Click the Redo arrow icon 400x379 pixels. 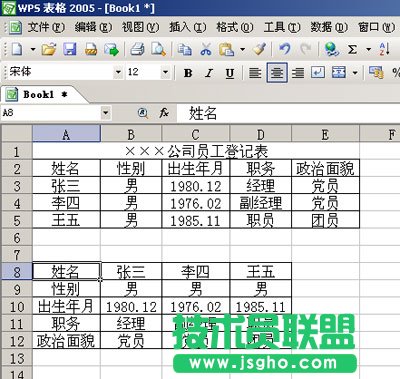coord(305,50)
